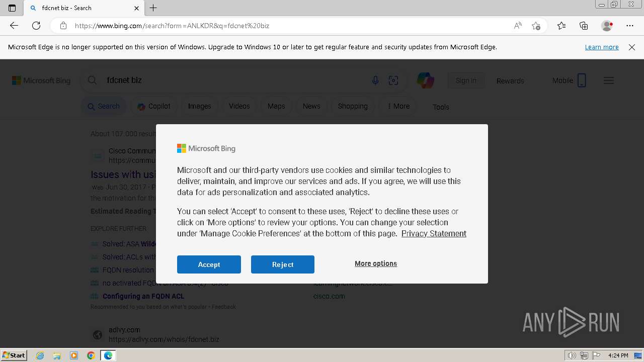This screenshot has height=362, width=644.
Task: Close the fdcnet biz tab
Action: click(x=137, y=8)
